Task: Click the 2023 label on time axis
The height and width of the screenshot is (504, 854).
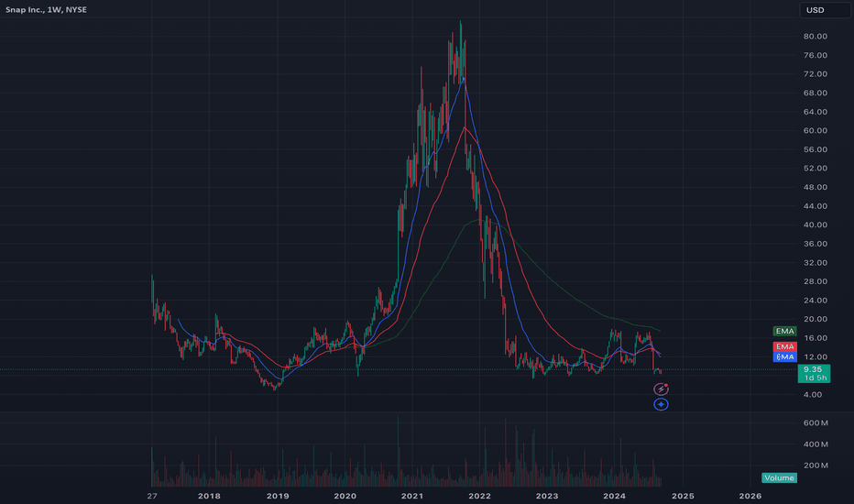Action: click(547, 496)
